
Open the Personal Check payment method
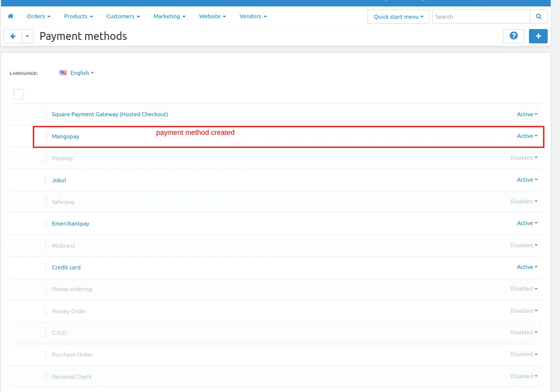[x=71, y=377]
